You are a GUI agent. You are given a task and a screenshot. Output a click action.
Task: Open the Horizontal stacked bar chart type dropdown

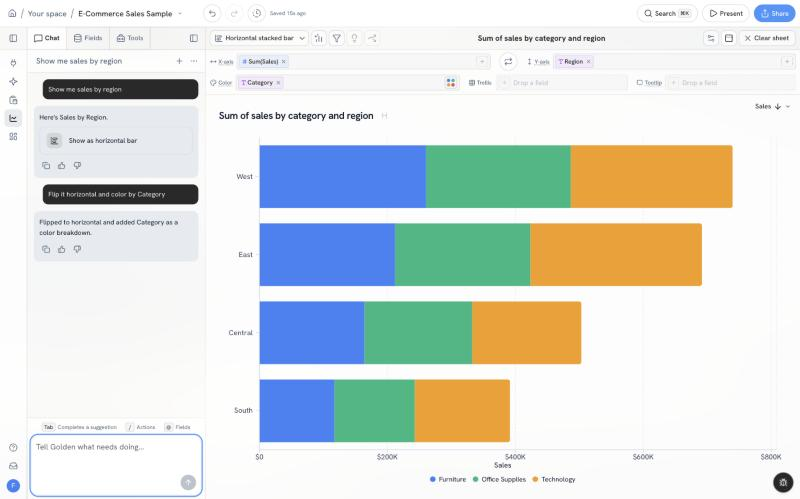[259, 38]
